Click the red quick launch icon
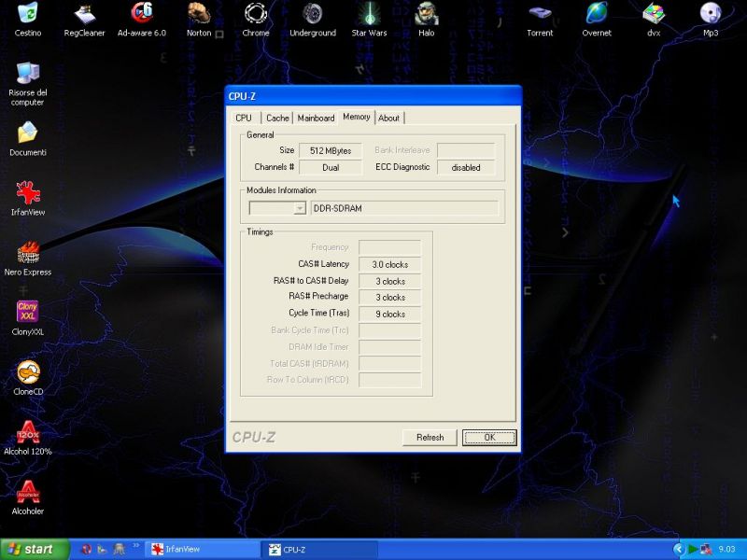The width and height of the screenshot is (747, 560). pyautogui.click(x=86, y=549)
